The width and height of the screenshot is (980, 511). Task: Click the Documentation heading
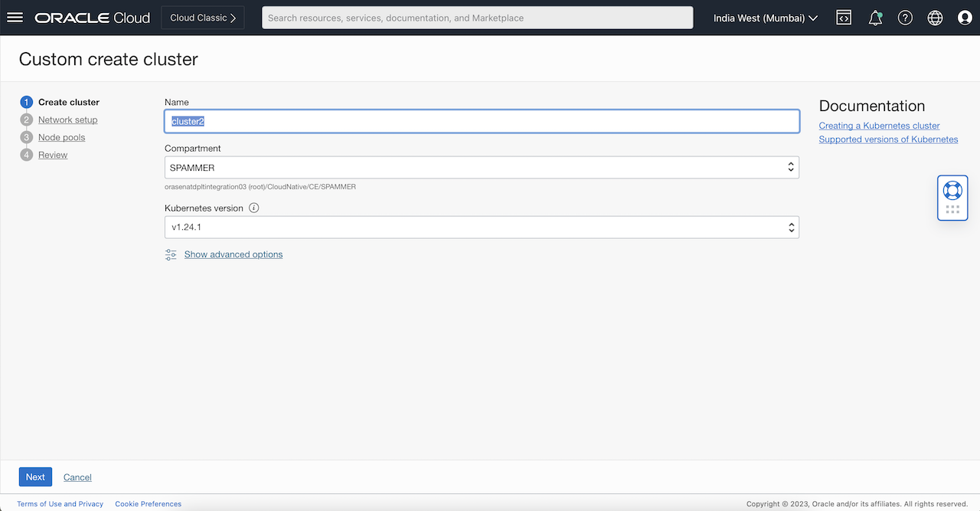[872, 106]
